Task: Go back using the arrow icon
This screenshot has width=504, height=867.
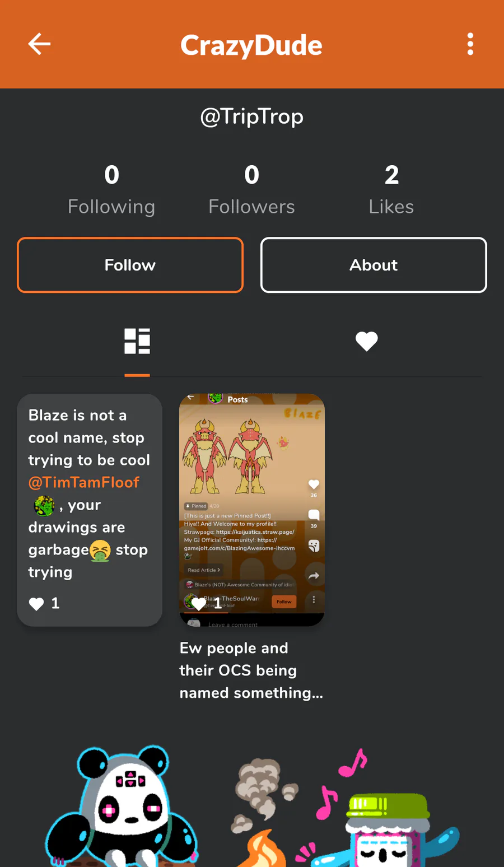Action: (39, 44)
